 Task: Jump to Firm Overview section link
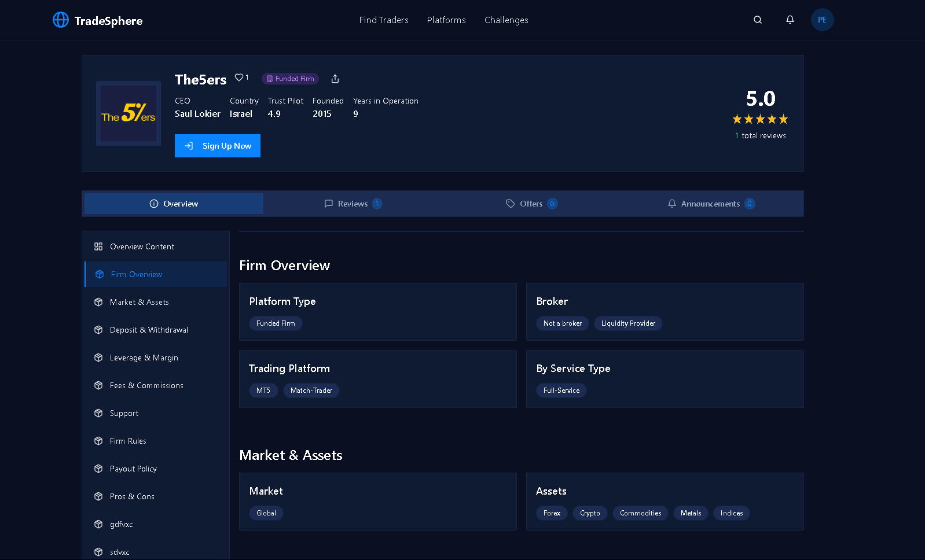pos(156,274)
